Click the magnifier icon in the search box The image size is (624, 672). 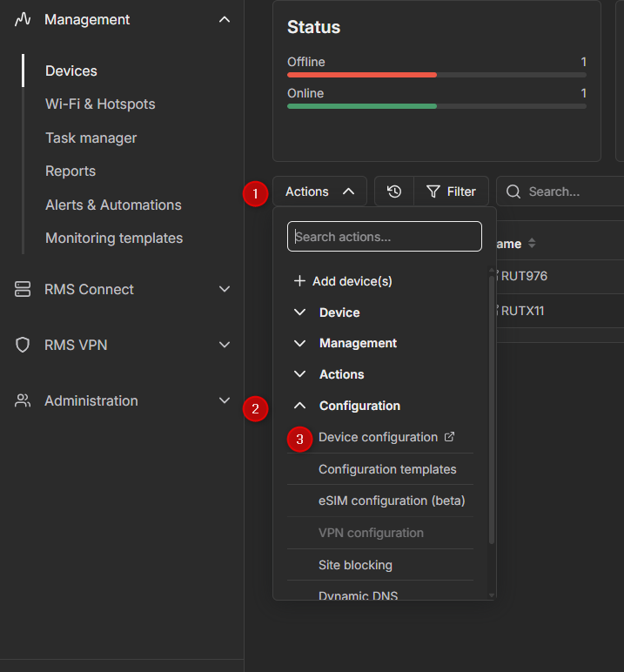[513, 192]
